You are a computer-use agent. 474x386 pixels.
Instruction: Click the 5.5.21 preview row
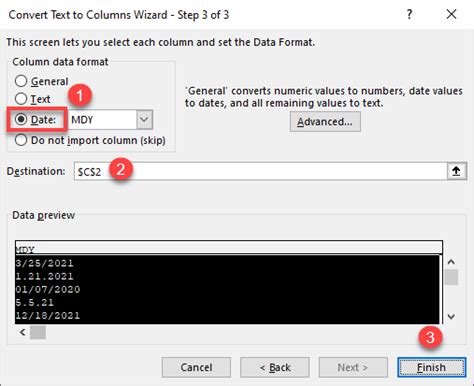pyautogui.click(x=227, y=302)
